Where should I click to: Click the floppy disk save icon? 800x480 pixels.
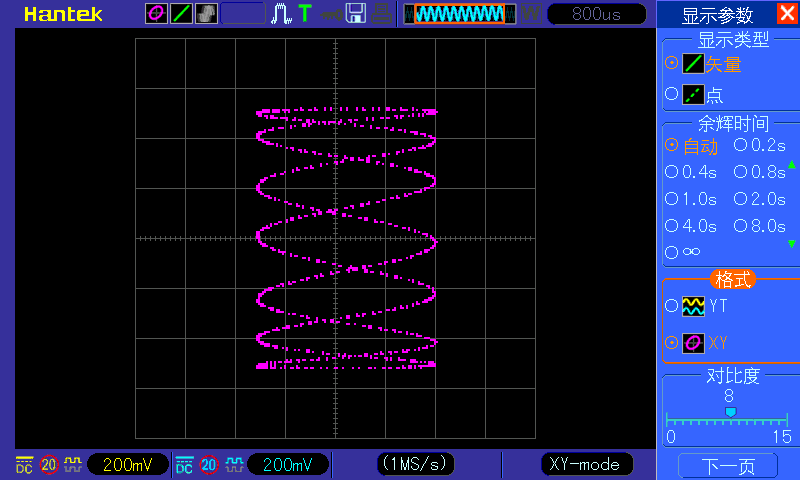coord(355,14)
